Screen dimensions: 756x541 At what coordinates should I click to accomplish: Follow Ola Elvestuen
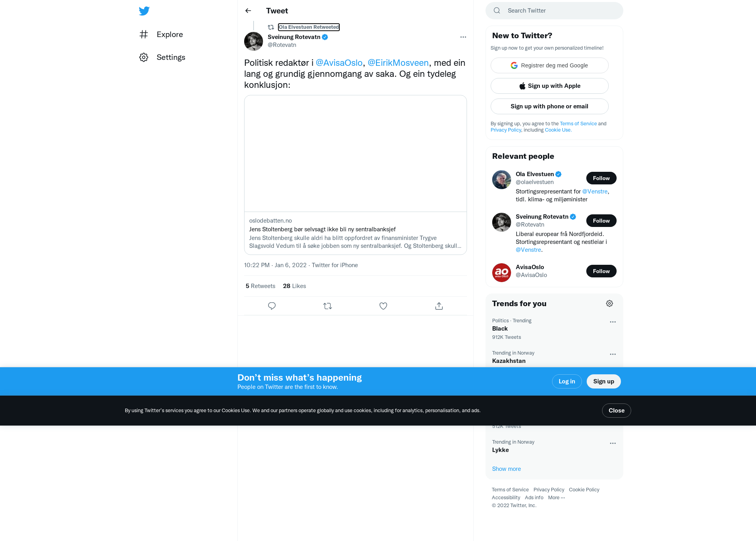pos(601,178)
